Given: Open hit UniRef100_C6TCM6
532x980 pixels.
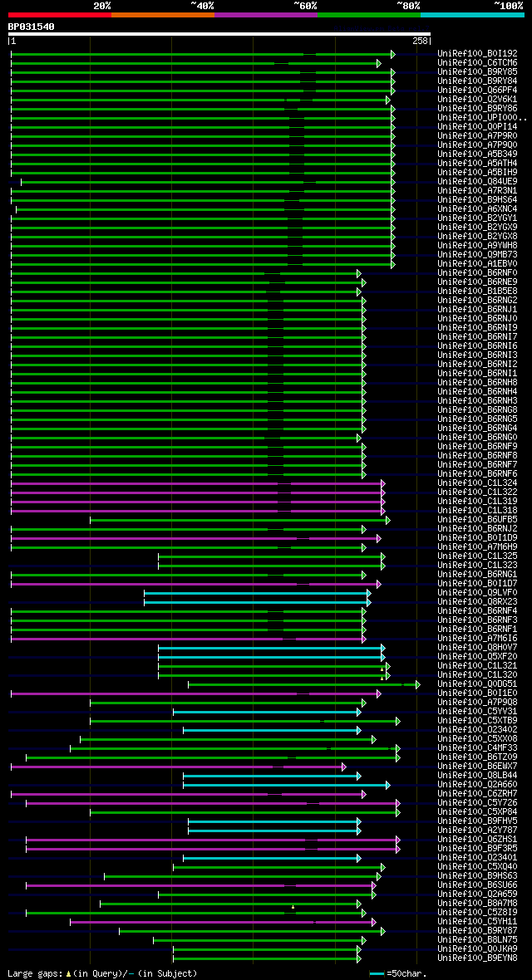Looking at the screenshot, I should [x=477, y=63].
